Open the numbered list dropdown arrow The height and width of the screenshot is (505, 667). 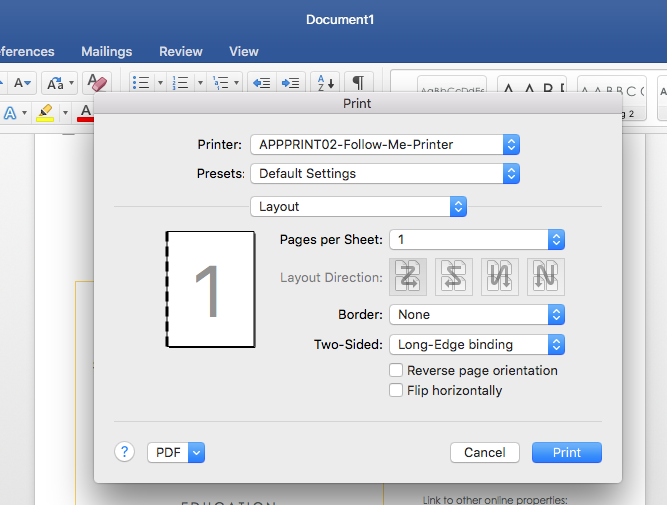pos(200,83)
